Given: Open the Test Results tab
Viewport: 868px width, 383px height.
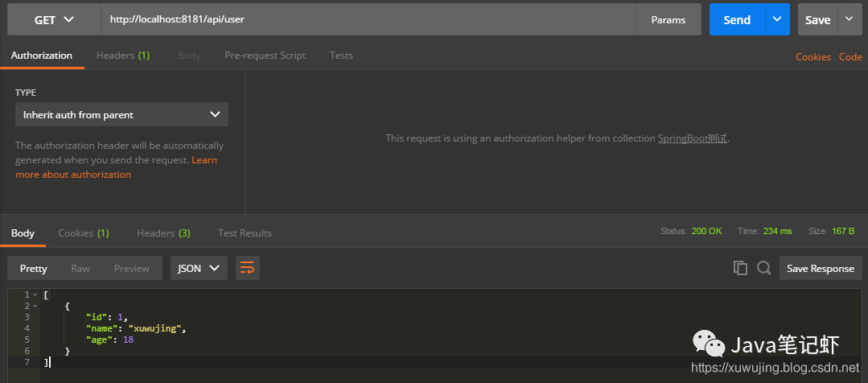Looking at the screenshot, I should pos(245,233).
